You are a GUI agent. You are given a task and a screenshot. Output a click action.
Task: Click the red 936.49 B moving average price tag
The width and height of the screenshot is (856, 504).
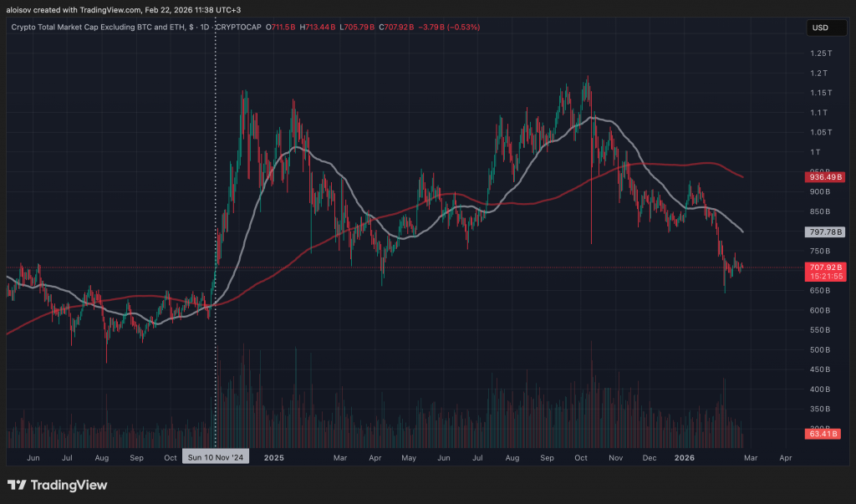820,177
